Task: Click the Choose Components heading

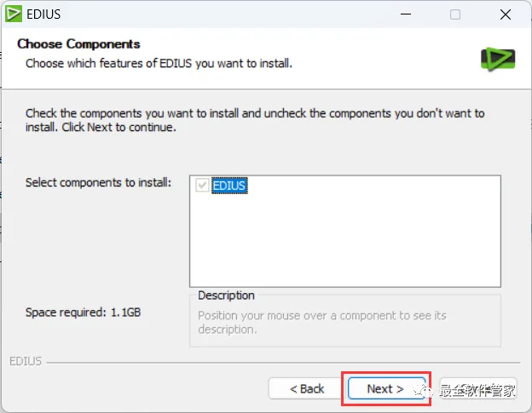Action: point(78,44)
